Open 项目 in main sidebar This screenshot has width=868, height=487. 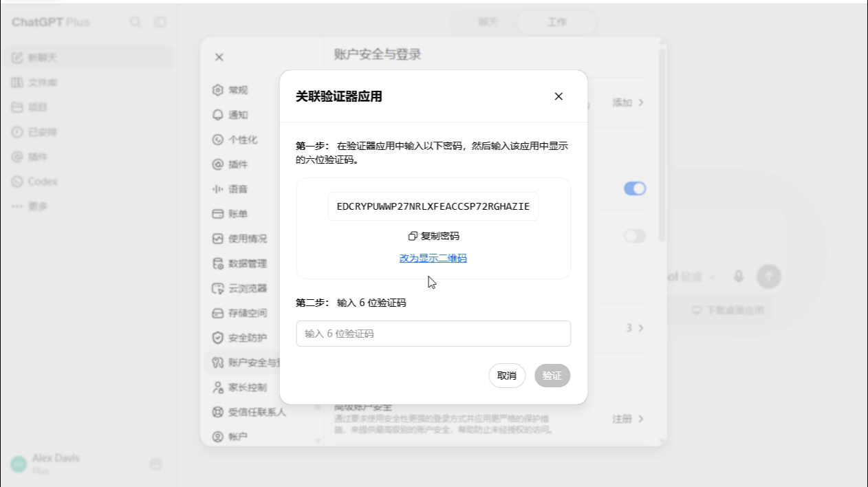tap(88, 107)
